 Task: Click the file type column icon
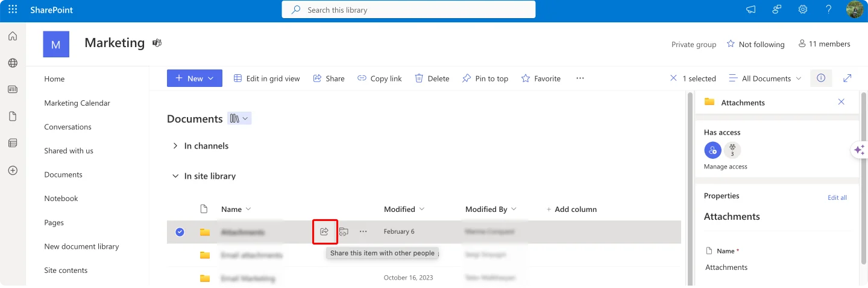click(204, 209)
